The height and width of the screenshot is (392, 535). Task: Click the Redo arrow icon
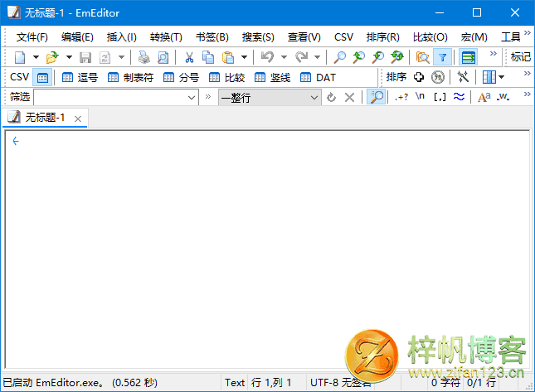(302, 57)
